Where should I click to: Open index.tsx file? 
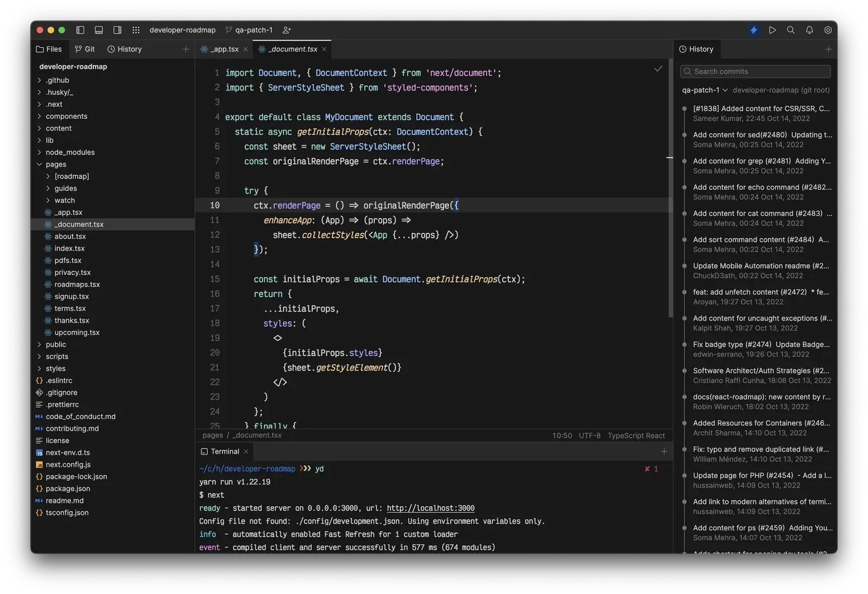[x=113, y=248]
